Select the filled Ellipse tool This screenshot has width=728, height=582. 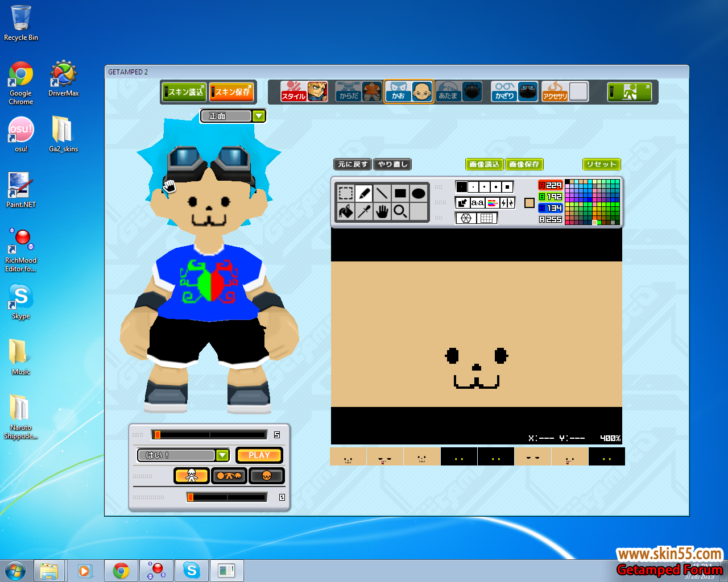tap(419, 193)
